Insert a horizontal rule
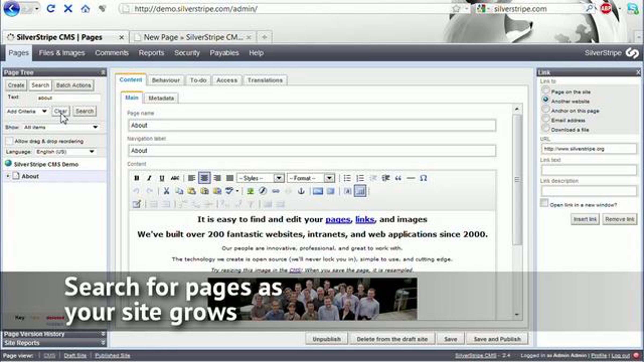Screen dimensions: 644x362 [411, 178]
